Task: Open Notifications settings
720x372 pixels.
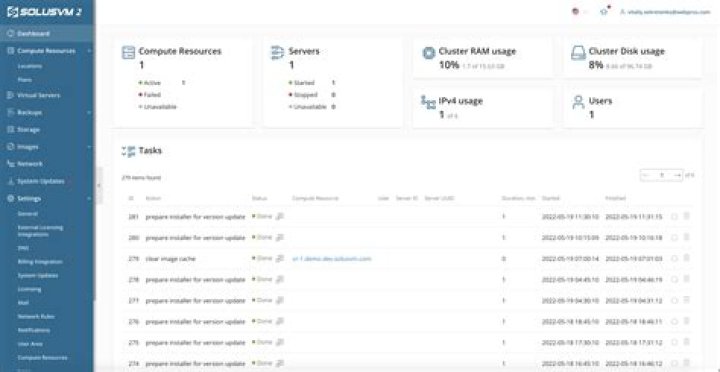Action: 34,330
